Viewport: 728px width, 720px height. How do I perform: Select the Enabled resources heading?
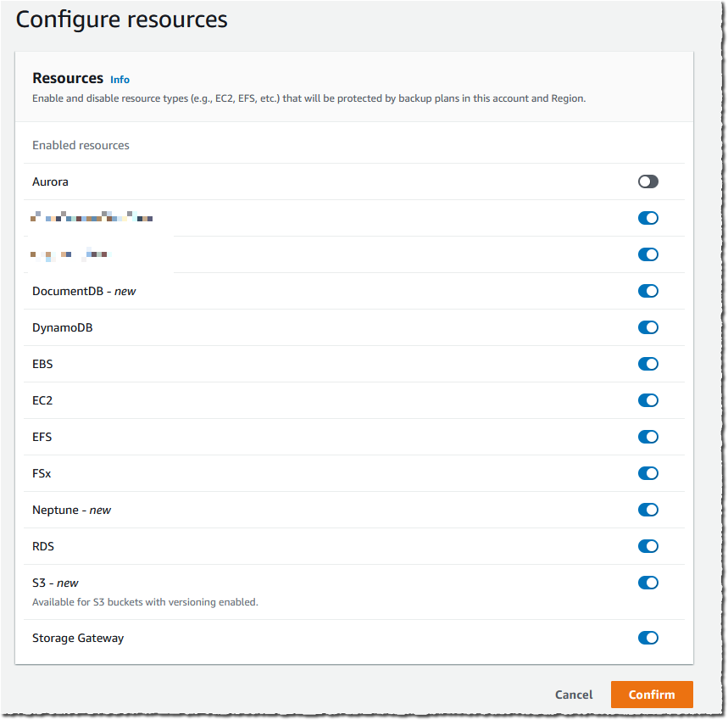pyautogui.click(x=81, y=145)
